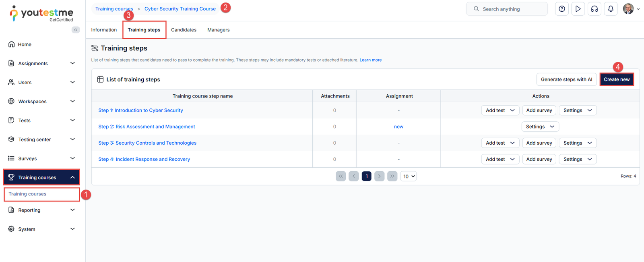Go to the last page of results

(x=392, y=176)
